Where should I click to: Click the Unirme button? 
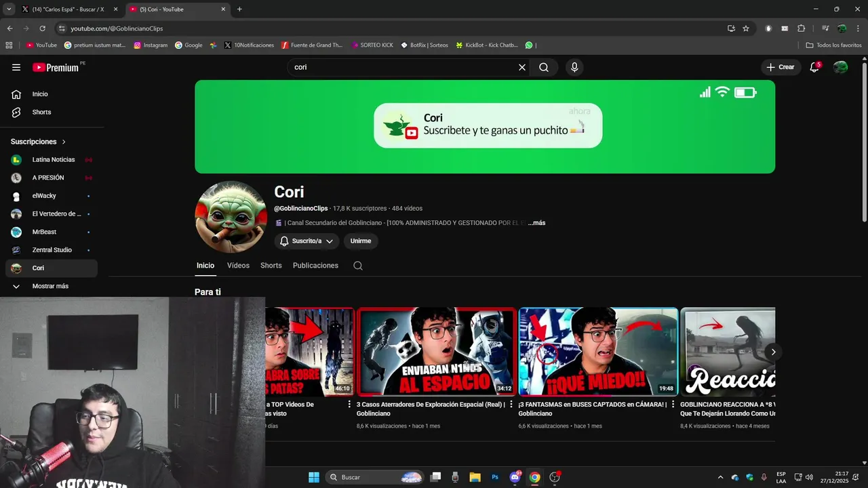(361, 241)
